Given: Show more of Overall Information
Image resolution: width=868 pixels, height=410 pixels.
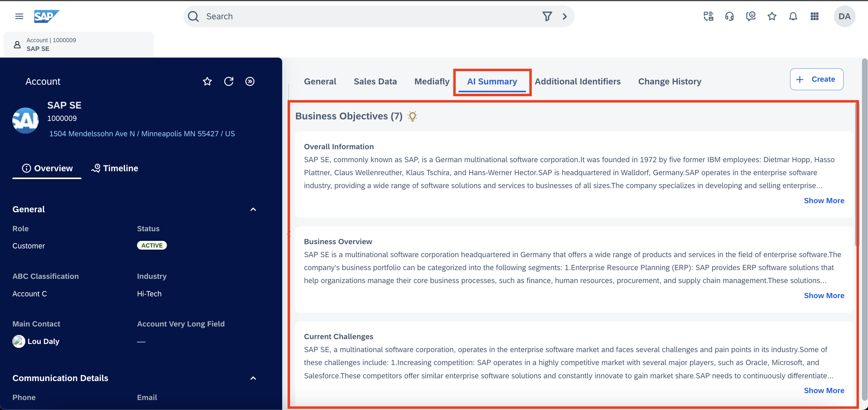Looking at the screenshot, I should pos(824,200).
